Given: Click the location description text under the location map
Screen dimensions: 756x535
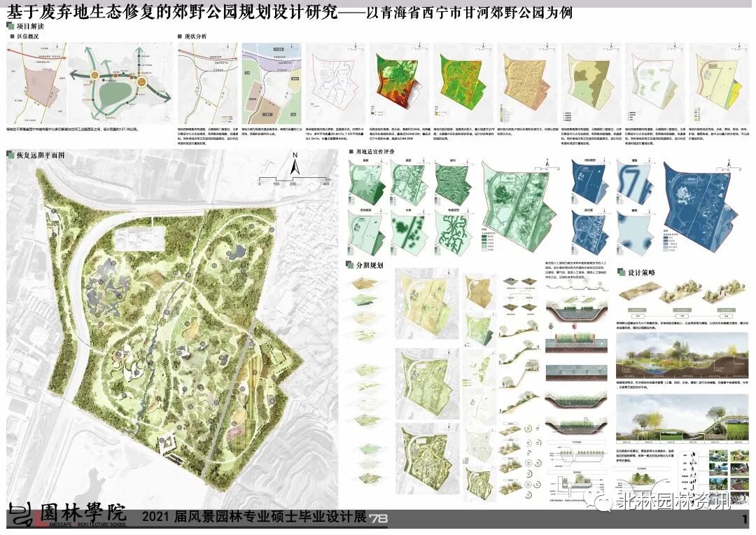Looking at the screenshot, I should [x=72, y=130].
